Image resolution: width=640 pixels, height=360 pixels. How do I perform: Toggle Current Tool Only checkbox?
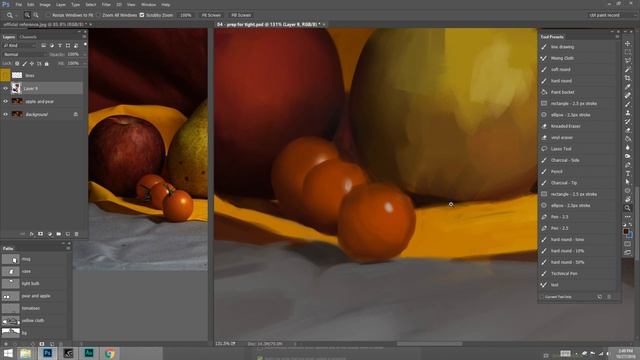pyautogui.click(x=542, y=297)
